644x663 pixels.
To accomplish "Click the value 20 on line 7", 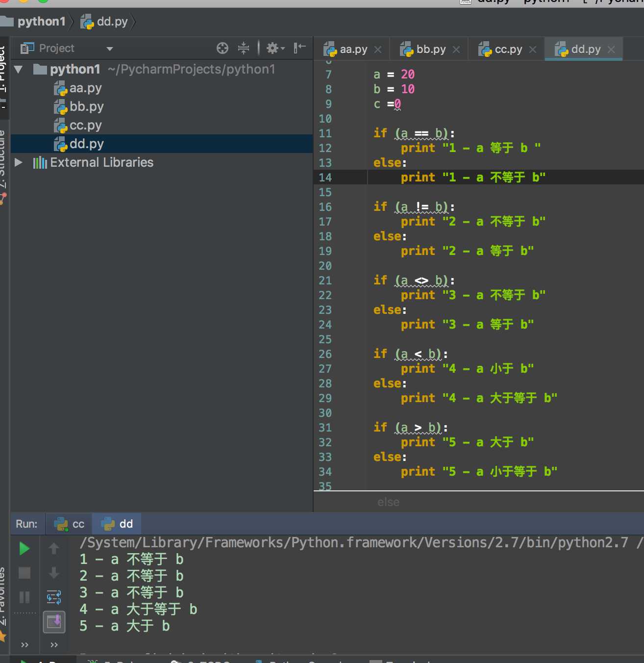I will (x=408, y=75).
